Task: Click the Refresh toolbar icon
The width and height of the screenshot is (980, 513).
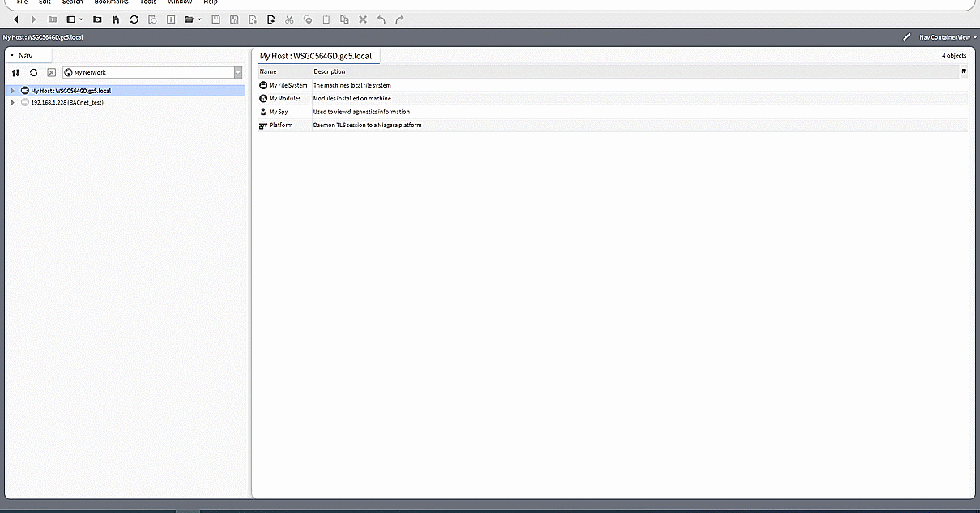Action: pyautogui.click(x=134, y=19)
